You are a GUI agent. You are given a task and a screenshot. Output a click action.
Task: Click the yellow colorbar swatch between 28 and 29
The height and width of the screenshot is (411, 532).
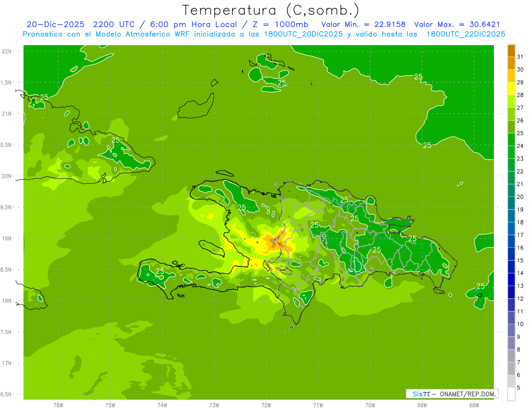coord(511,89)
